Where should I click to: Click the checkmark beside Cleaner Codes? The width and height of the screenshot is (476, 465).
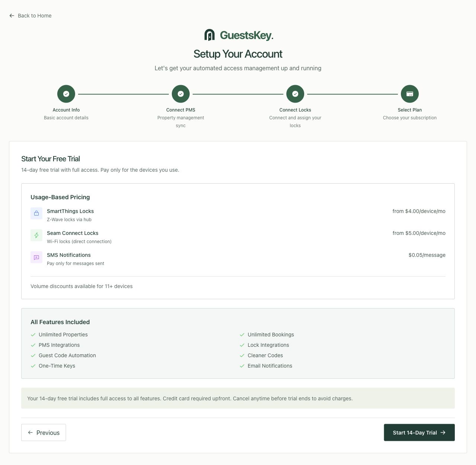pyautogui.click(x=242, y=355)
